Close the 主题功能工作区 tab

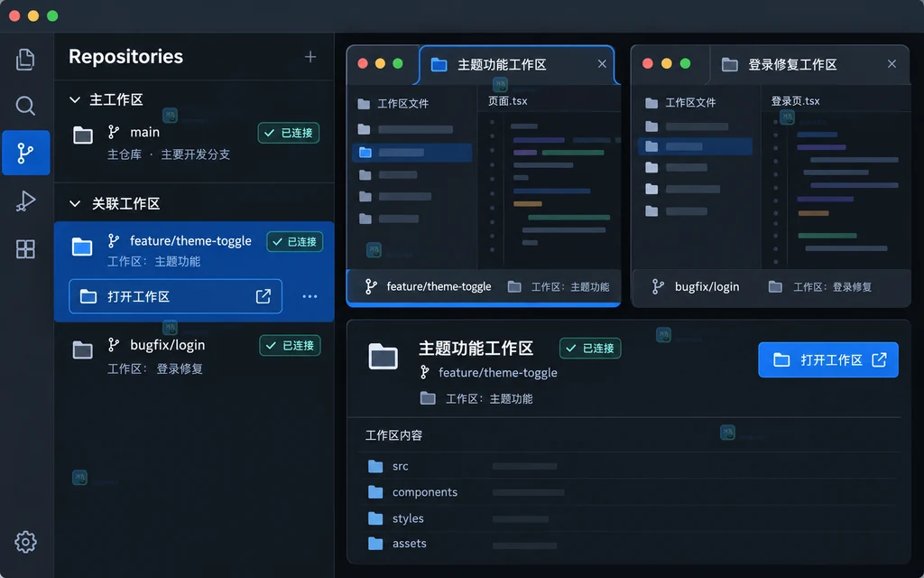click(602, 64)
